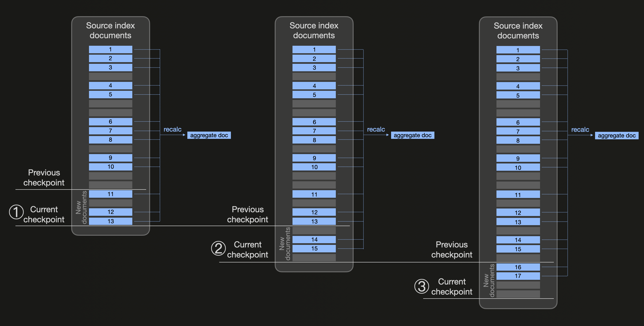Click the rotated New documents label in first diagram
The width and height of the screenshot is (644, 326).
click(x=81, y=207)
